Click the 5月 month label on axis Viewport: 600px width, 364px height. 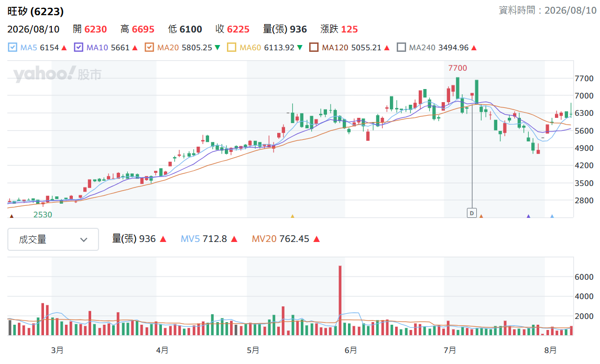[x=253, y=350]
